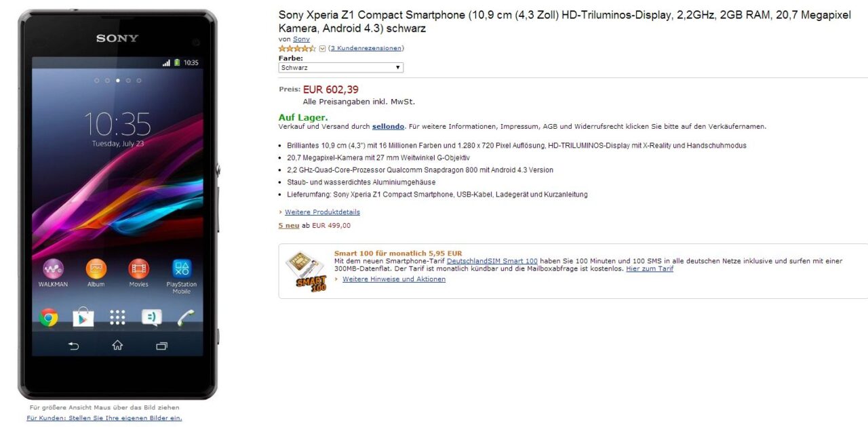Click the Smart 100 SIM card image

click(305, 271)
